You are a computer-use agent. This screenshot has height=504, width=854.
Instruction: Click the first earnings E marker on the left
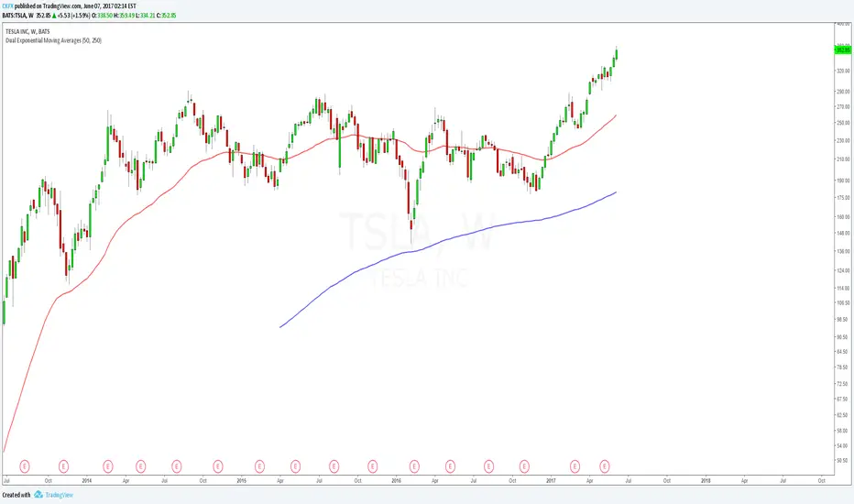coord(25,465)
